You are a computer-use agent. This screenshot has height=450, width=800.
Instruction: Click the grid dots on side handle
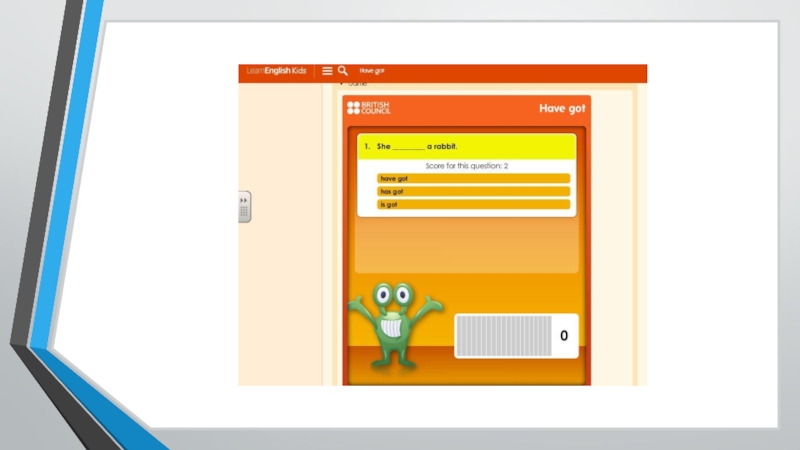point(244,212)
